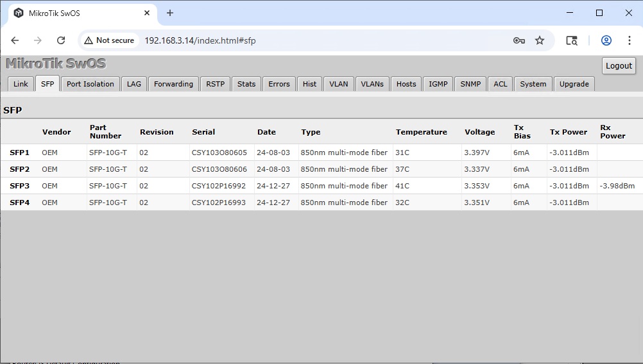Open the Hist tab

tap(309, 84)
